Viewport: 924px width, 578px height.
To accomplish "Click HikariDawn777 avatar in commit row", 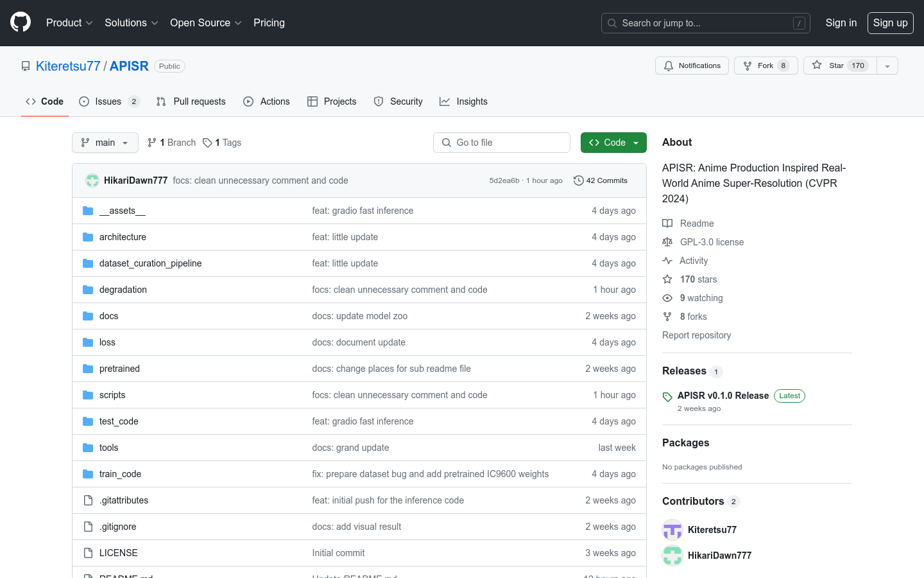I will [x=92, y=180].
